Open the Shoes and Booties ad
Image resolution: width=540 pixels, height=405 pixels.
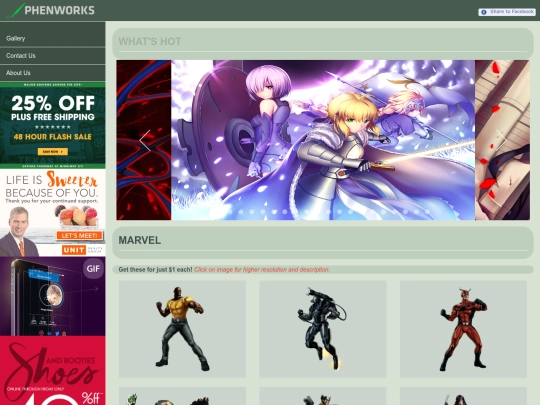[x=53, y=371]
